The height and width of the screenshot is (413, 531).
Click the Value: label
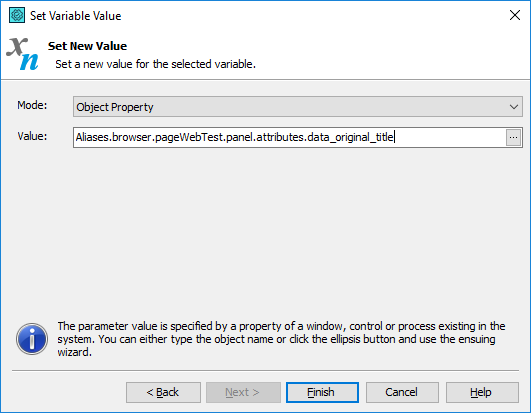(32, 136)
